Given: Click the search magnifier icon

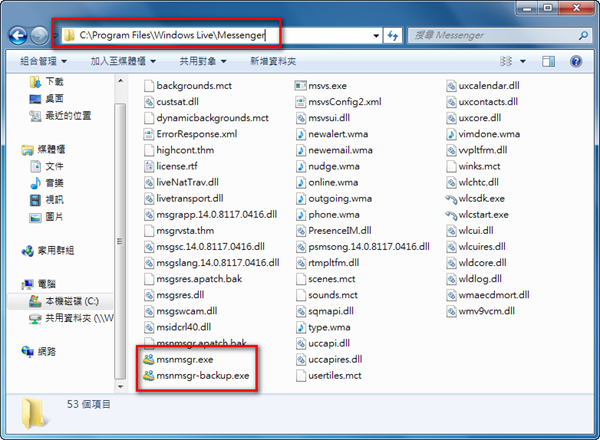Looking at the screenshot, I should click(583, 36).
